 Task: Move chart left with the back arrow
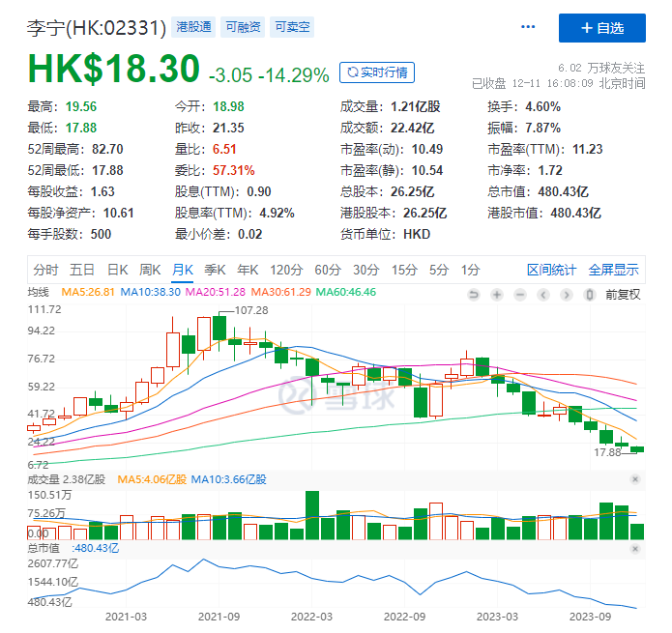click(543, 295)
